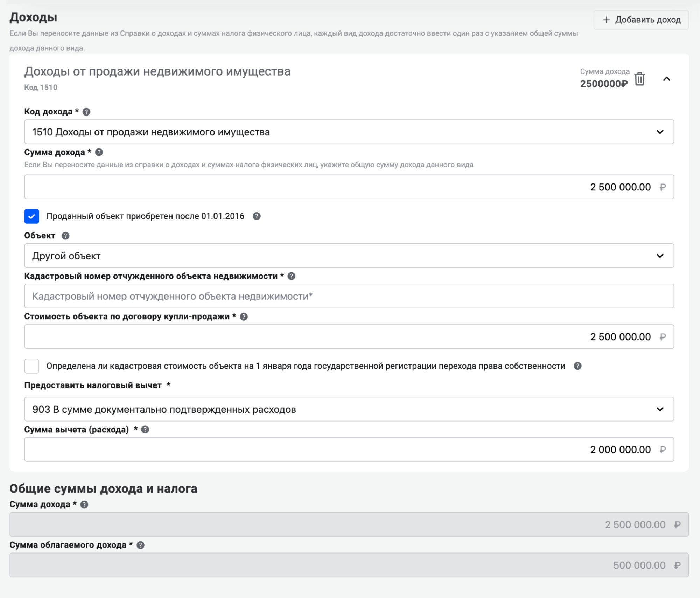
Task: Open help for Сумма вычета (расхода)
Action: click(145, 430)
